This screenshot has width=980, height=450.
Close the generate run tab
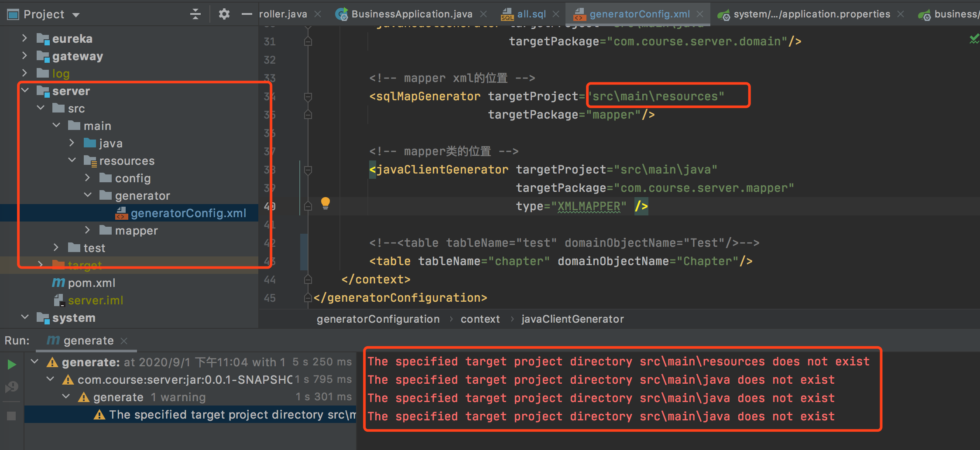pyautogui.click(x=124, y=341)
